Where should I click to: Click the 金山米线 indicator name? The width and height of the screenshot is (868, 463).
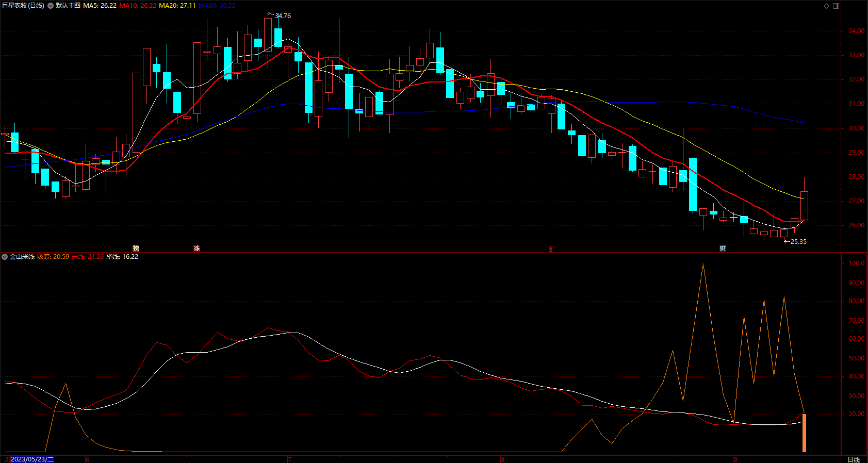click(22, 257)
